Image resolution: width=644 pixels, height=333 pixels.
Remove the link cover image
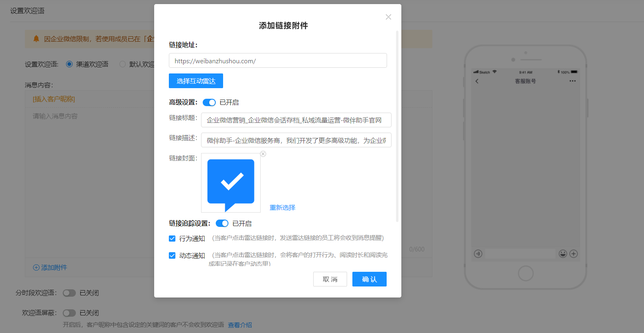(x=263, y=154)
